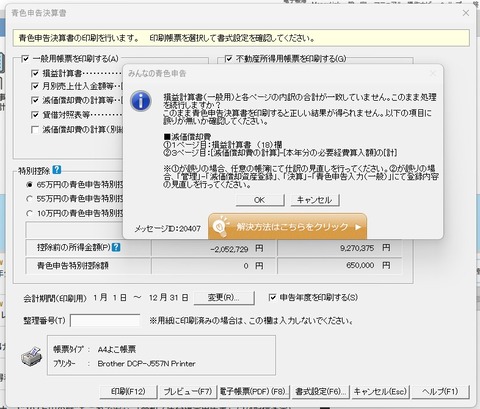
Task: Click the help icon next to 特別控除
Action: click(x=57, y=170)
